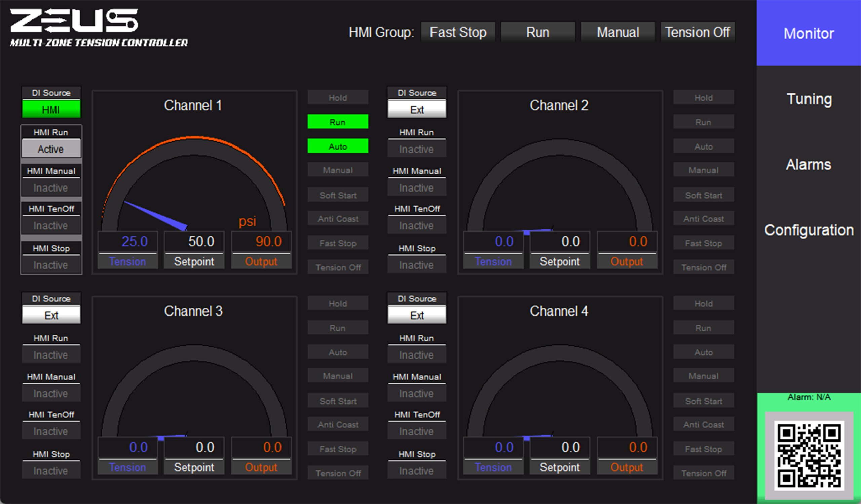Switch to the Tuning tab

point(809,99)
